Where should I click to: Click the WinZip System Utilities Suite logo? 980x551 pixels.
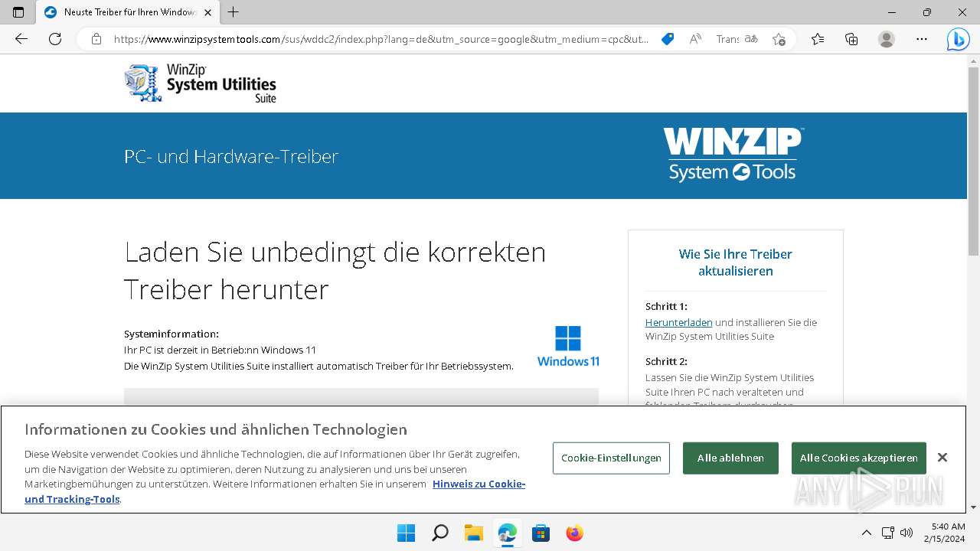200,83
